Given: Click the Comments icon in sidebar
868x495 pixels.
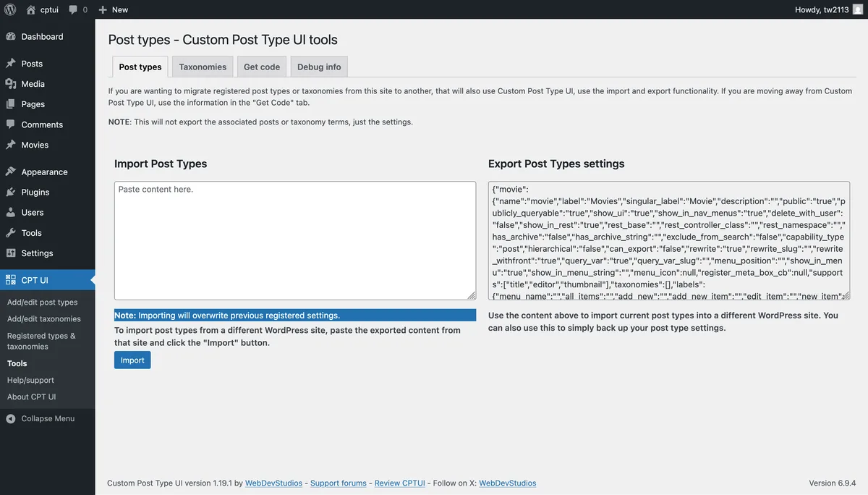Looking at the screenshot, I should 11,124.
